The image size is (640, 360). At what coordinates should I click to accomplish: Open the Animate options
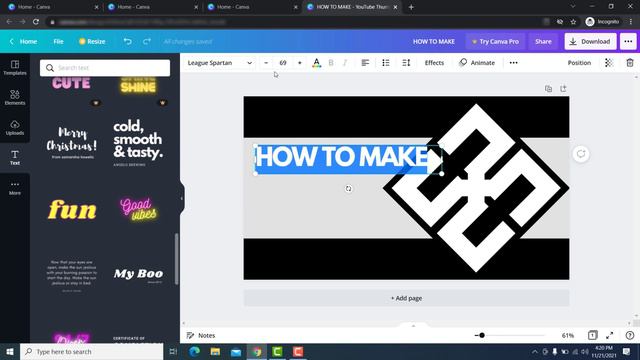click(x=477, y=63)
